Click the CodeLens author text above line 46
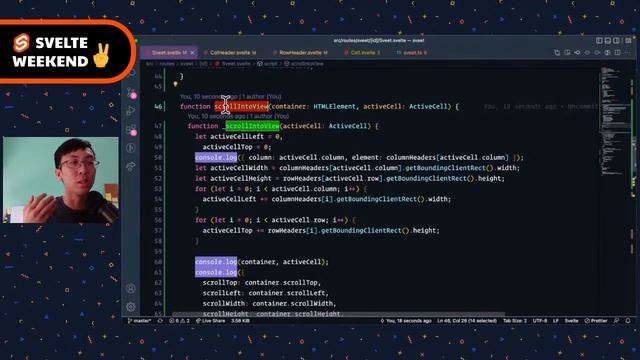 tap(231, 97)
